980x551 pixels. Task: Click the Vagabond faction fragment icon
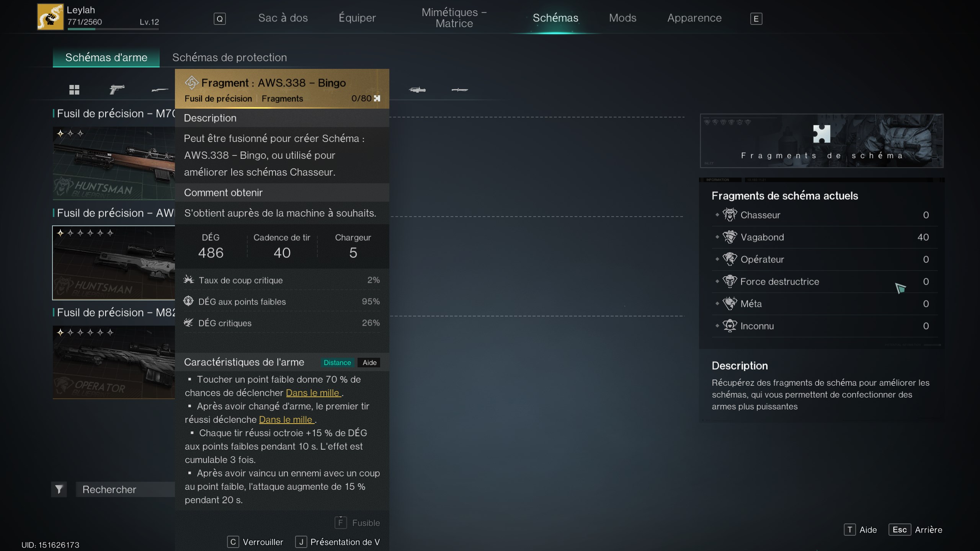coord(730,237)
